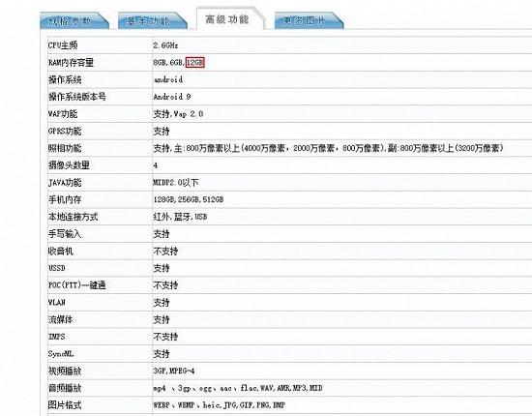This screenshot has height=416, width=532.
Task: Click the 音频播放 formats value
Action: coord(238,388)
